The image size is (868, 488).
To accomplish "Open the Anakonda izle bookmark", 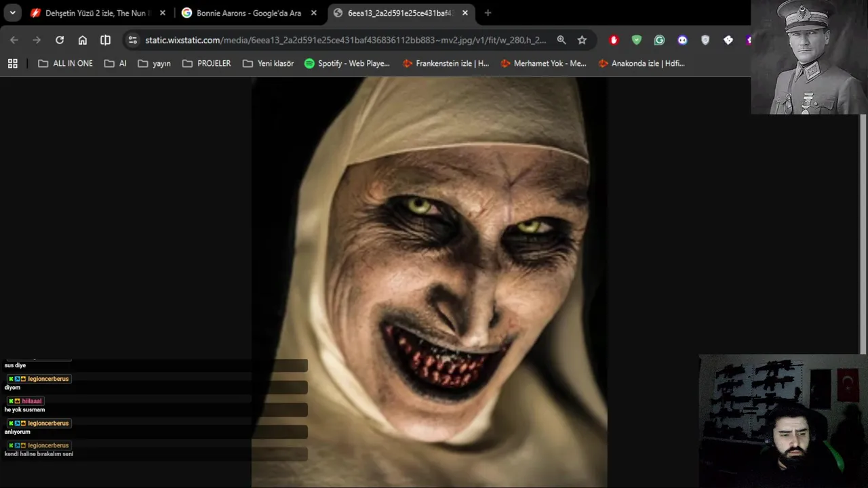I will pos(642,63).
